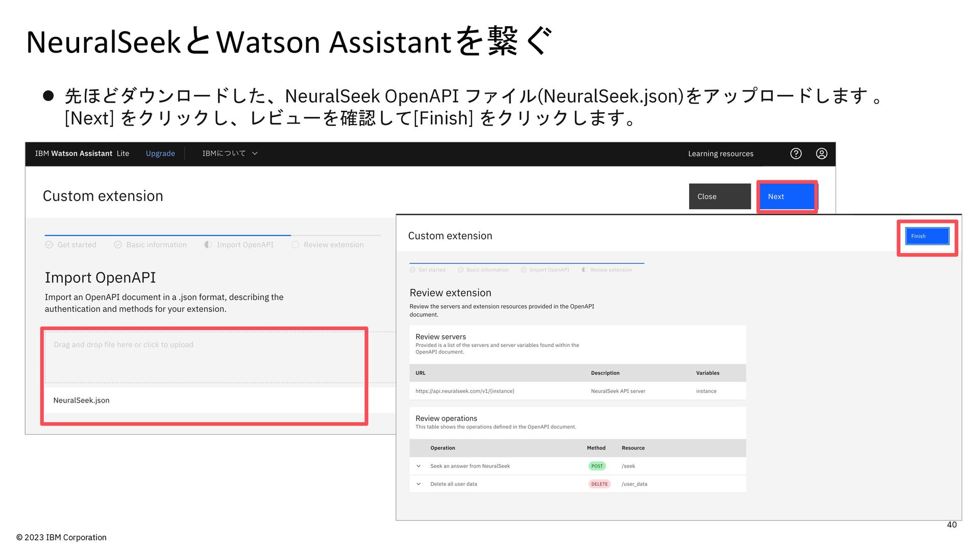Select Review extension step in review window
The height and width of the screenshot is (551, 980).
click(607, 270)
